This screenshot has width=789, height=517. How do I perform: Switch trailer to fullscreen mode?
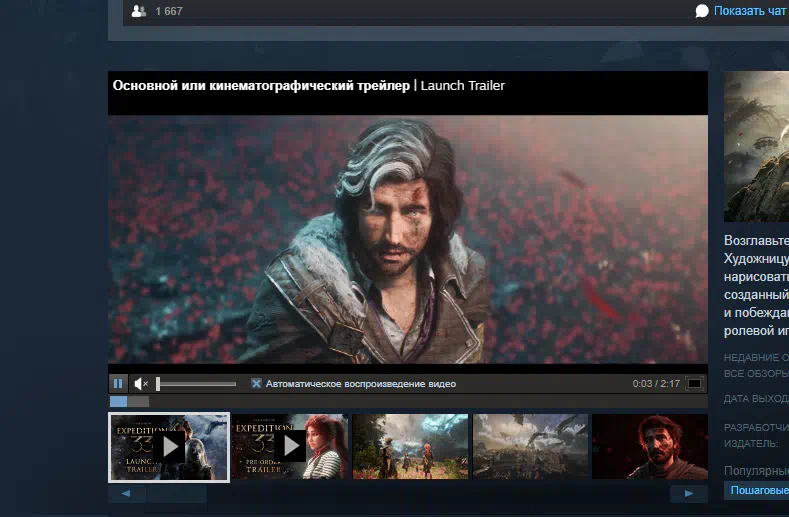[694, 384]
